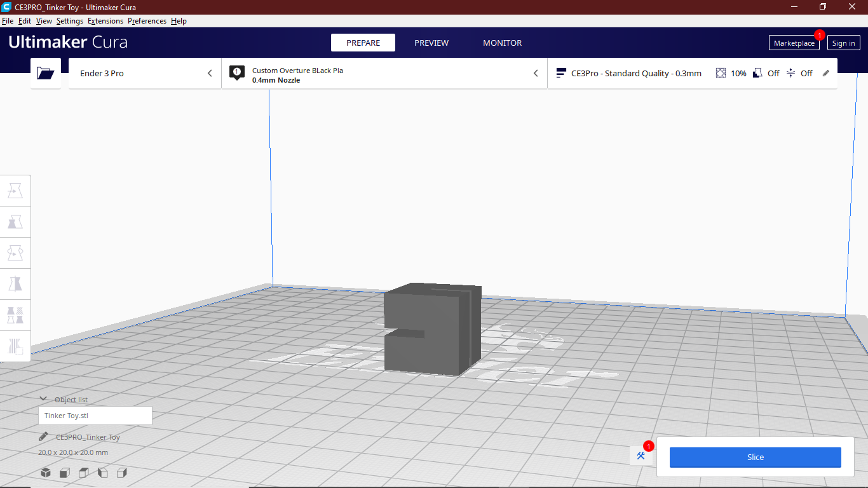Collapse the Object list
Screen dimensions: 868x488
tap(43, 399)
